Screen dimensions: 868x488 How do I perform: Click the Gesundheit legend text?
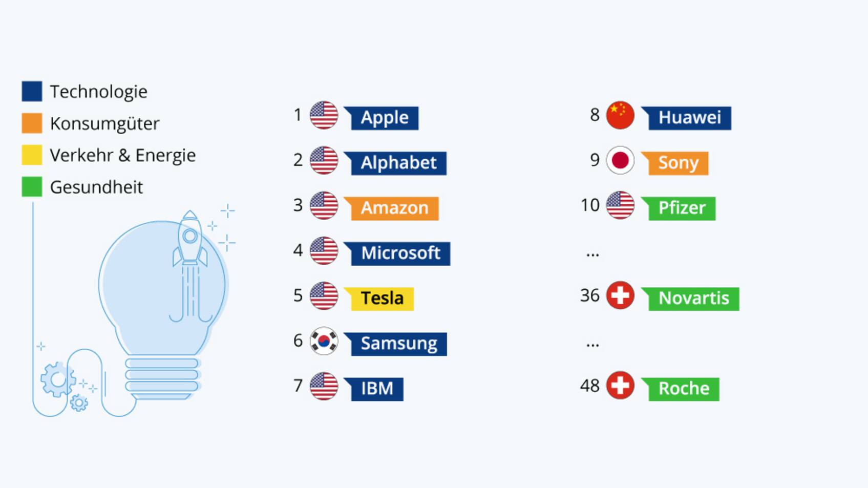pos(96,187)
